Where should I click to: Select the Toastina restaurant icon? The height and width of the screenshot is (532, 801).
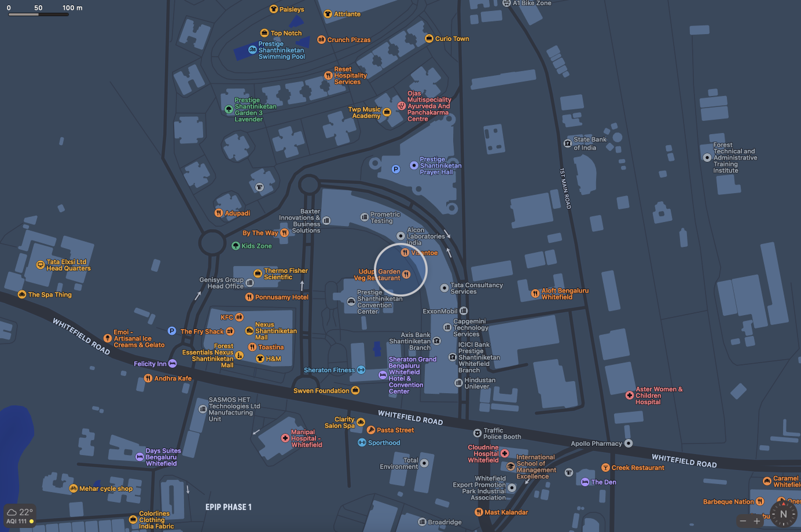click(252, 347)
